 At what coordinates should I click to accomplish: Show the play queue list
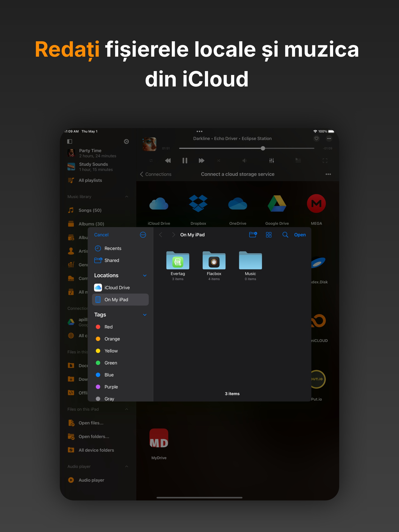pos(298,160)
